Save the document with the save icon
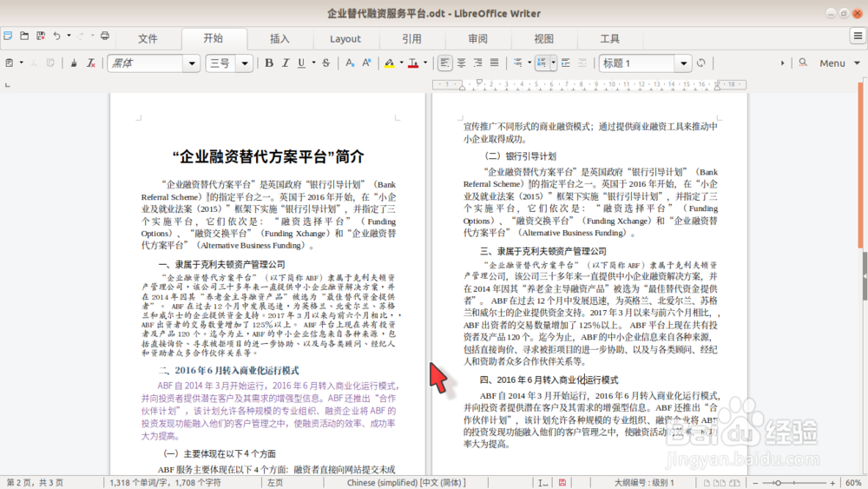Viewport: 868px width, 489px height. click(41, 36)
